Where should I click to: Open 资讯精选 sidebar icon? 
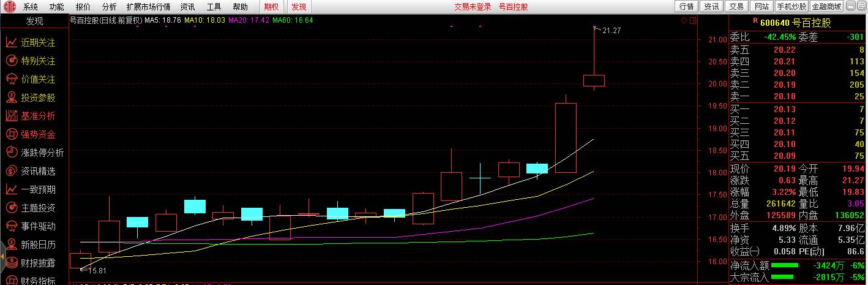tap(11, 172)
